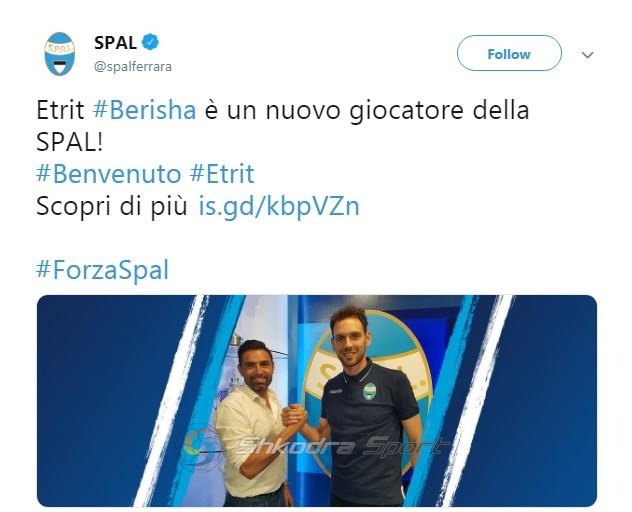632x512 pixels.
Task: Visit the is.gd/kbpVZn short link
Action: coord(279,207)
